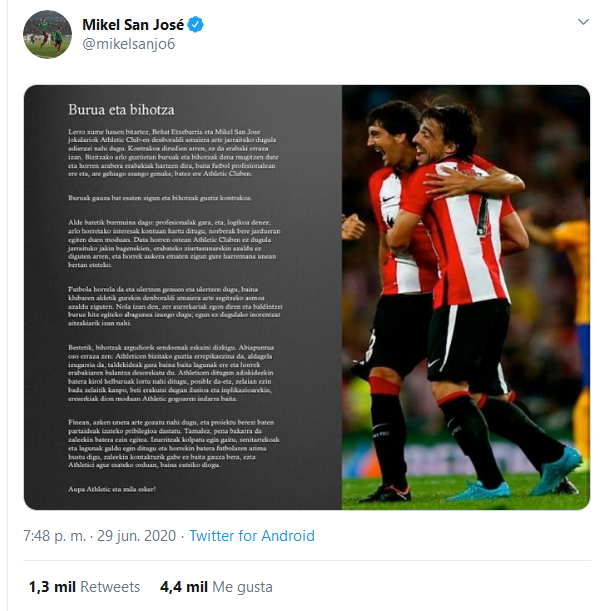Click the paragraph starting with Finean
Viewport: 601px width, 611px height.
173,443
